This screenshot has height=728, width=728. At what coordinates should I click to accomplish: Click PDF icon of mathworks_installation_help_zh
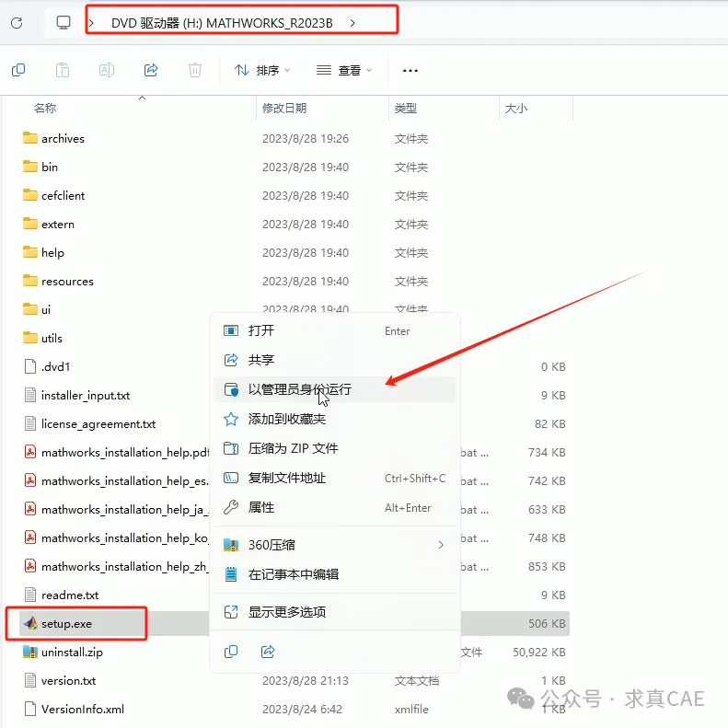[x=30, y=566]
